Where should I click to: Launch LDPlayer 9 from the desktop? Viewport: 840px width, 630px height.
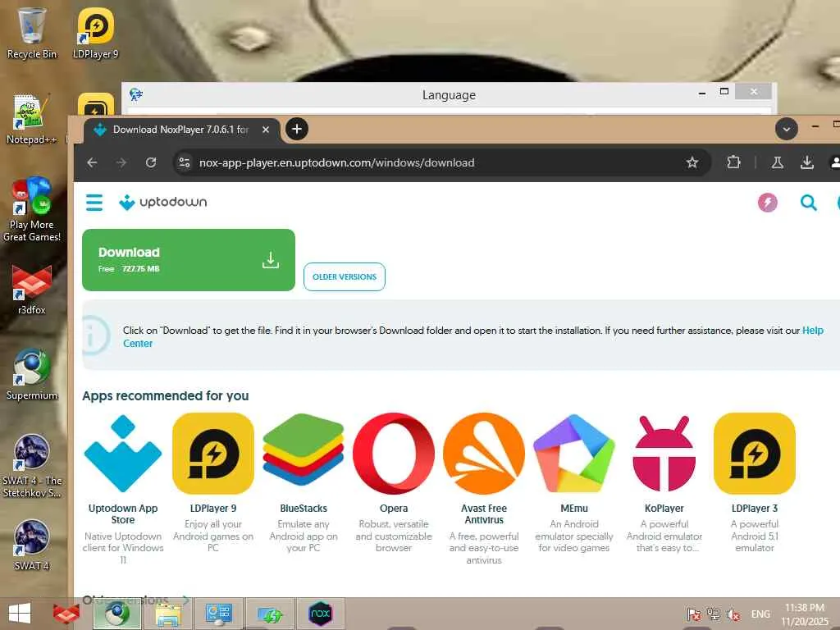[x=95, y=32]
